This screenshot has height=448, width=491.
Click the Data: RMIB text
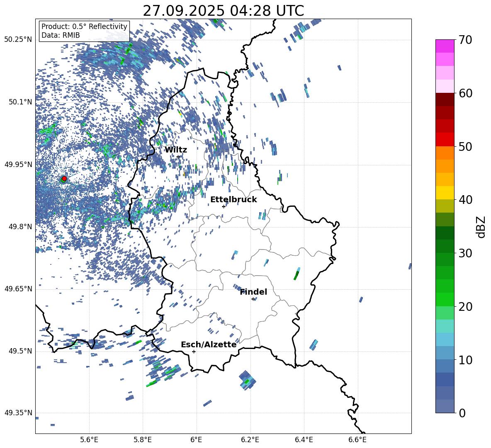coord(61,35)
